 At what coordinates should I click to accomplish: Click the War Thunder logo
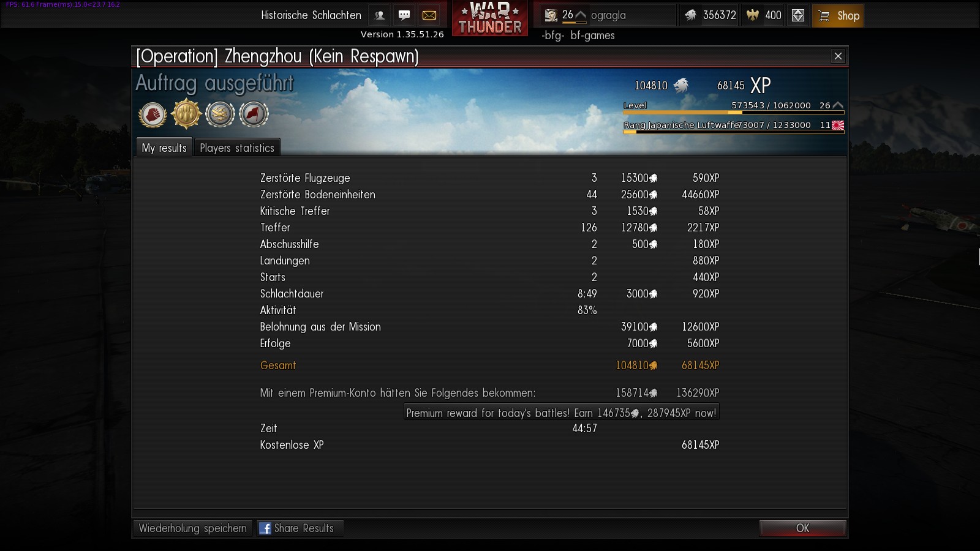490,18
